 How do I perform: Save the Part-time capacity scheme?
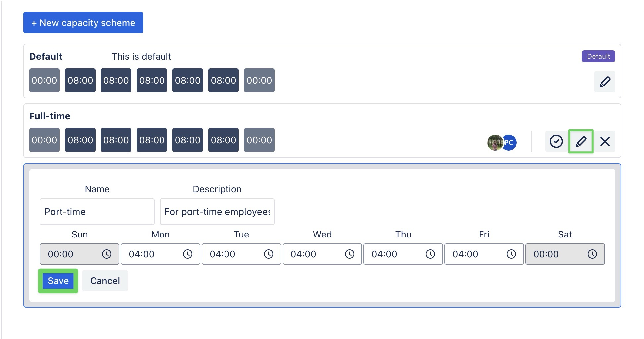[x=58, y=281]
